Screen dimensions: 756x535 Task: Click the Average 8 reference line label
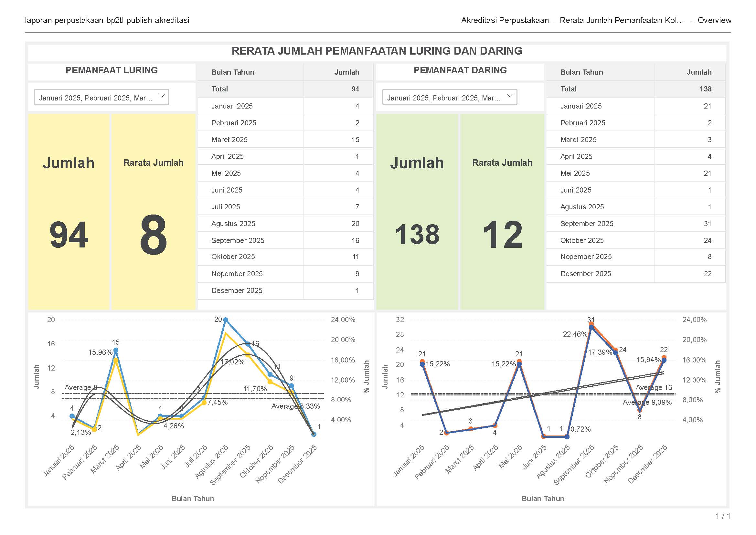click(x=80, y=387)
